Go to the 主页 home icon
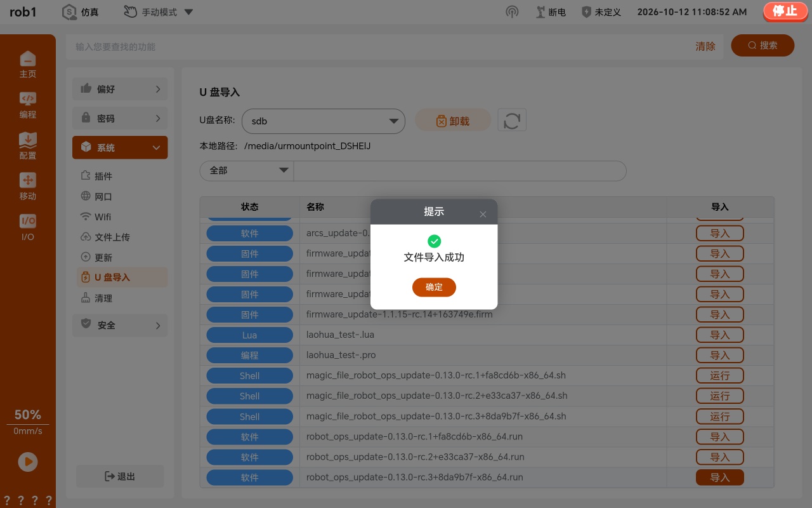 tap(28, 64)
